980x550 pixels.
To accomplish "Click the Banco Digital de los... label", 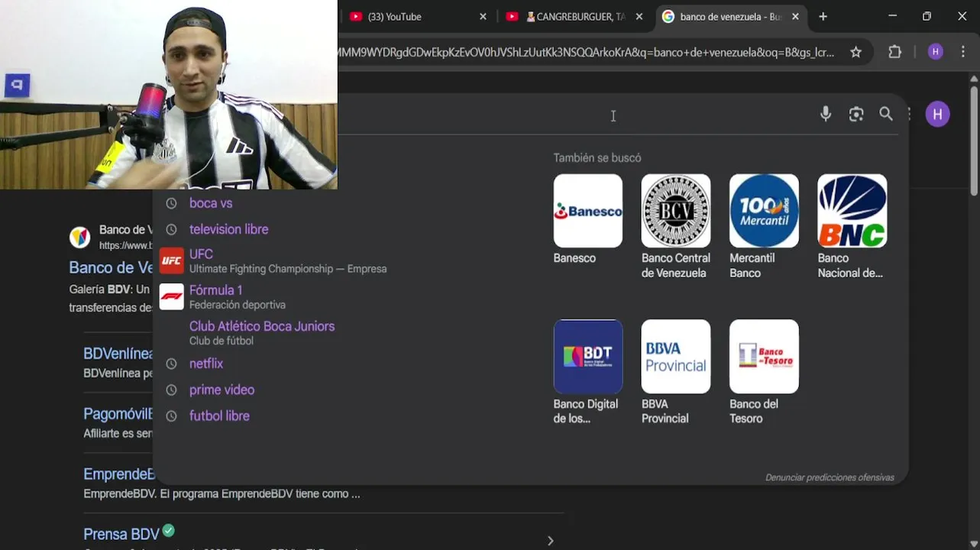I will pos(586,411).
